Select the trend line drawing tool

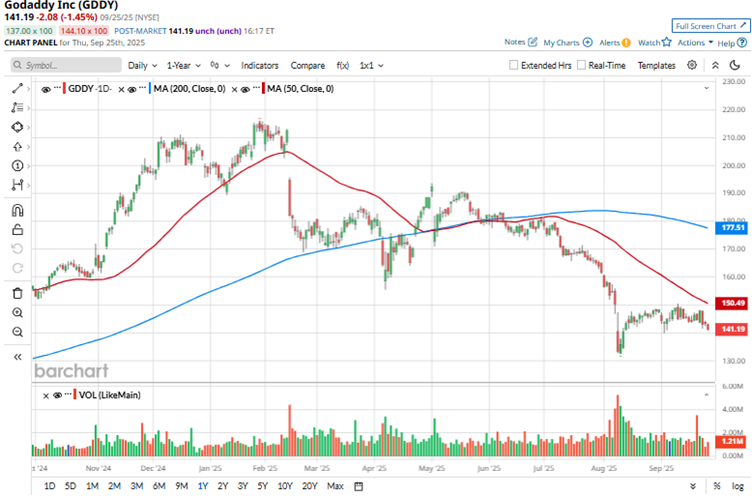point(17,88)
